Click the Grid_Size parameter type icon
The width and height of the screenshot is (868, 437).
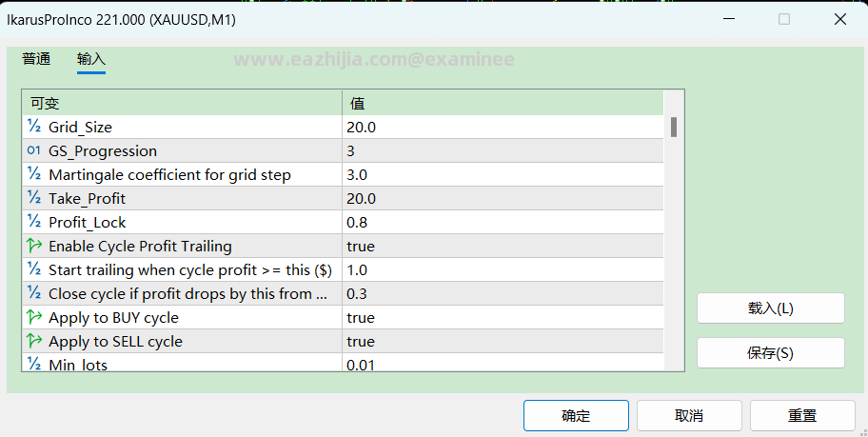point(33,127)
